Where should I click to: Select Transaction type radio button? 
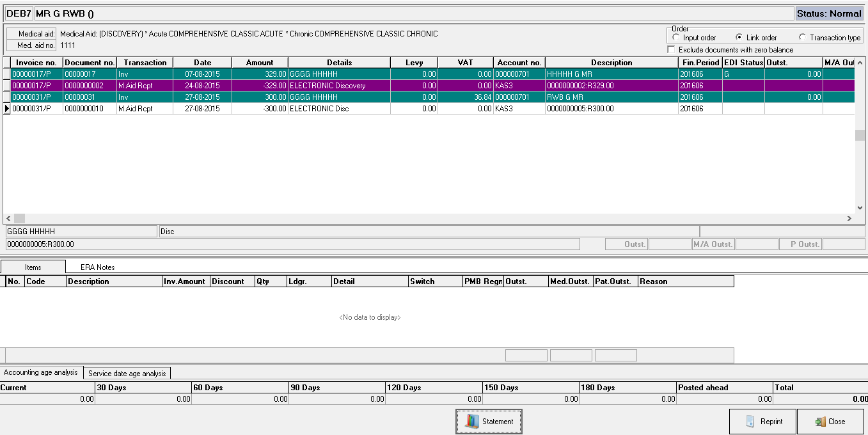point(803,38)
